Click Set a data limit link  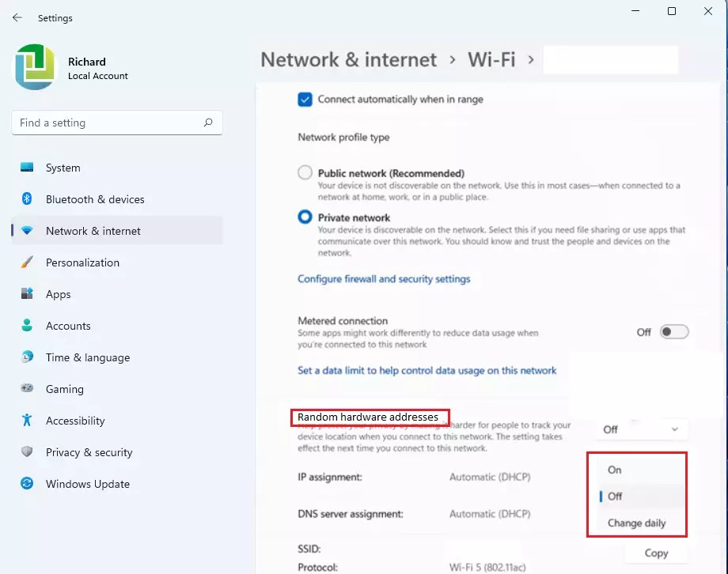(x=427, y=370)
